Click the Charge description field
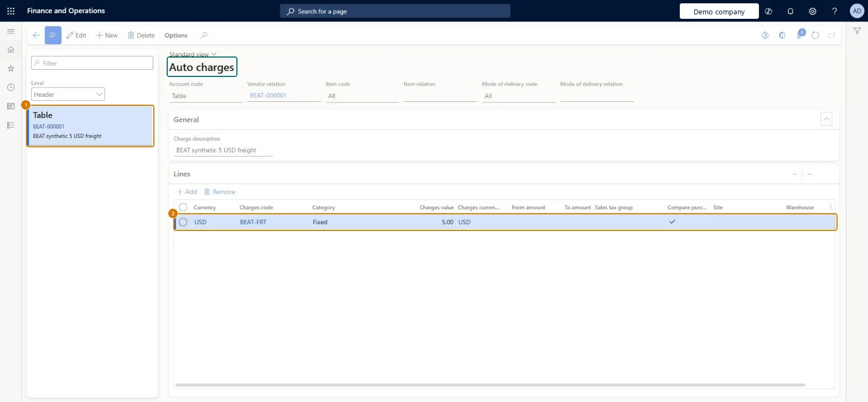The image size is (868, 402). (223, 150)
